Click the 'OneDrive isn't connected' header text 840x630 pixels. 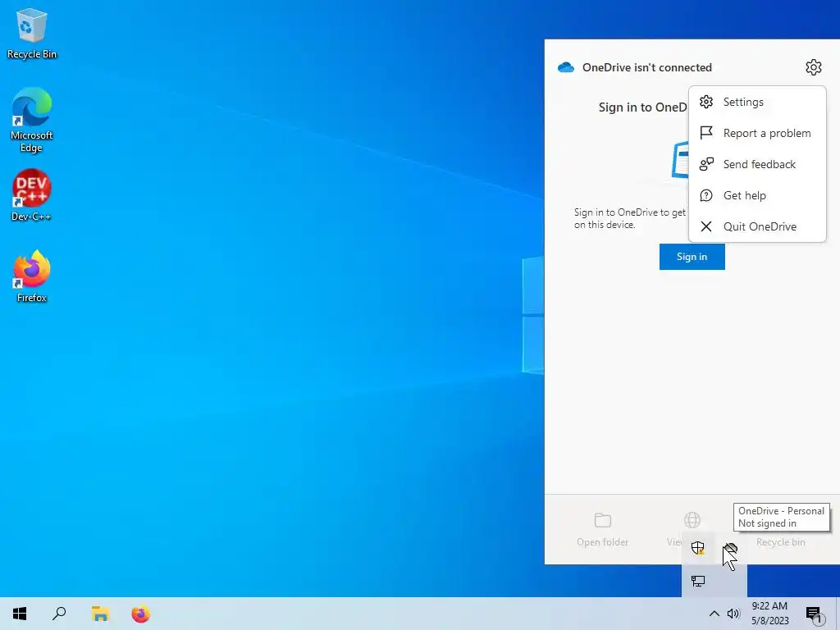point(646,67)
